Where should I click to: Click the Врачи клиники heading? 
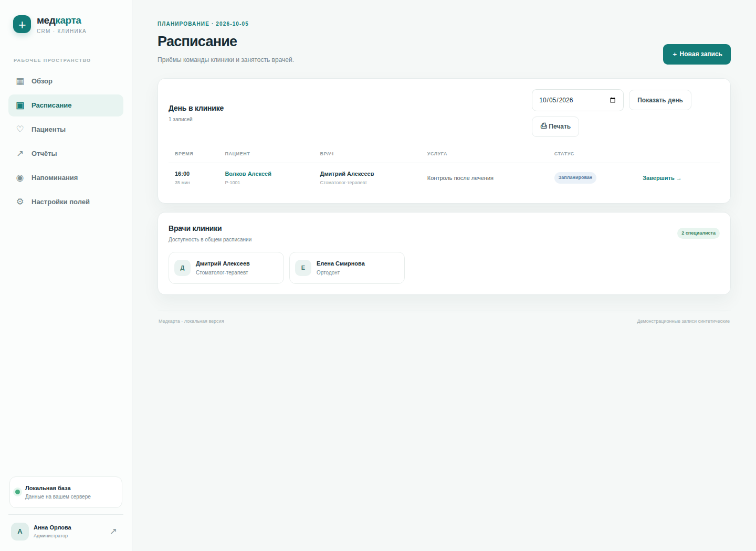point(195,229)
